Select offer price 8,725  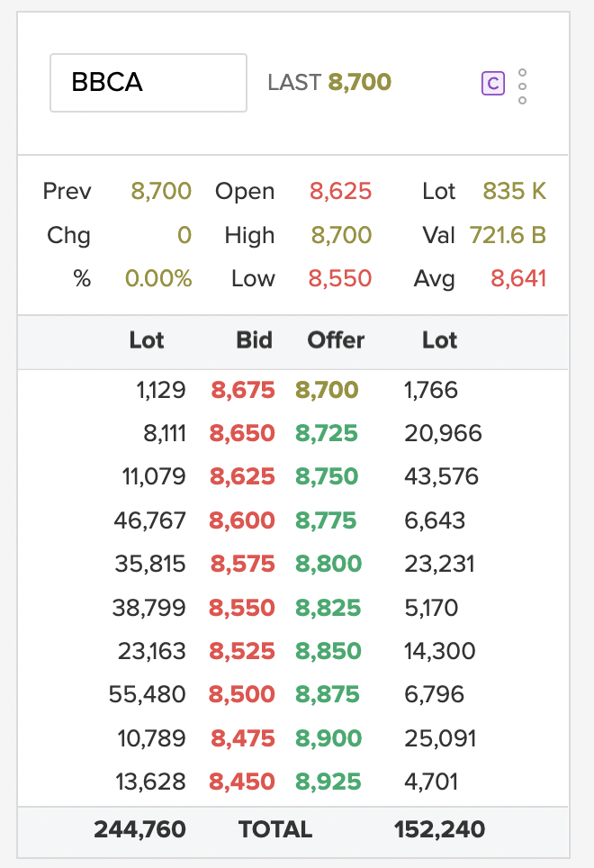pyautogui.click(x=327, y=433)
